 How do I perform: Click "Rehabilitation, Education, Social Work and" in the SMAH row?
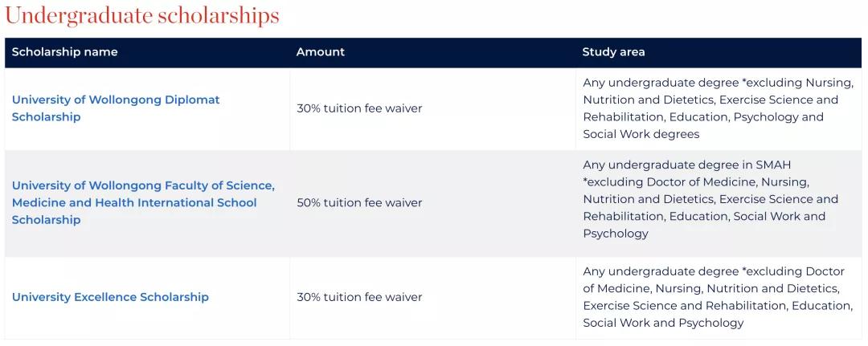(704, 216)
